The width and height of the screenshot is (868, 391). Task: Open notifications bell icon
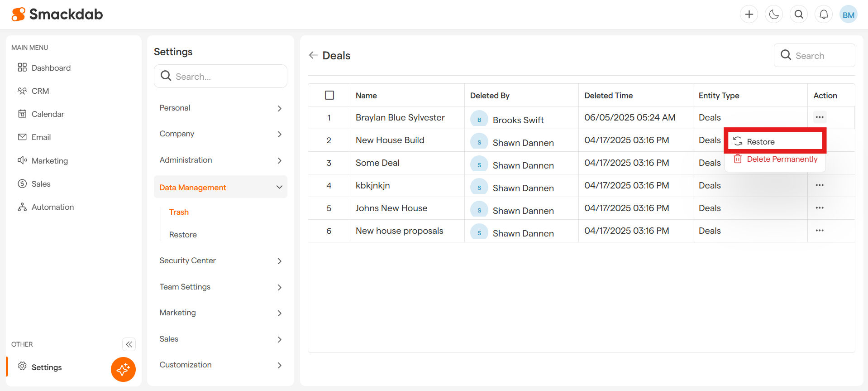click(824, 14)
